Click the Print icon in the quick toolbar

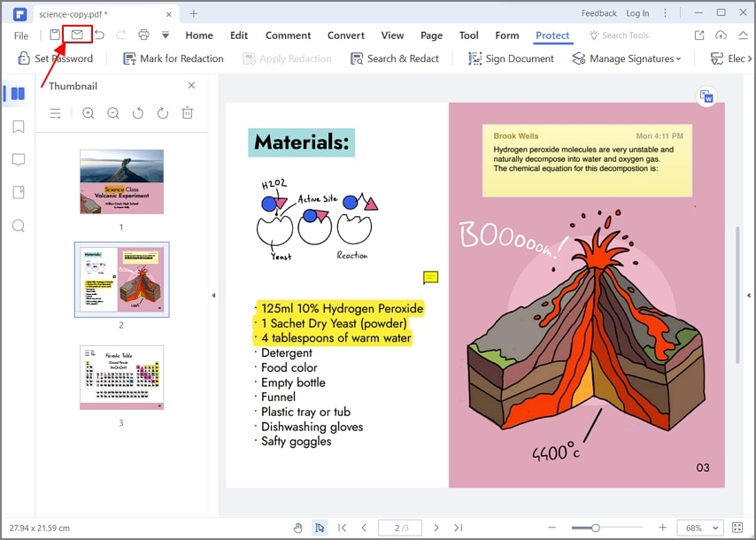point(143,34)
